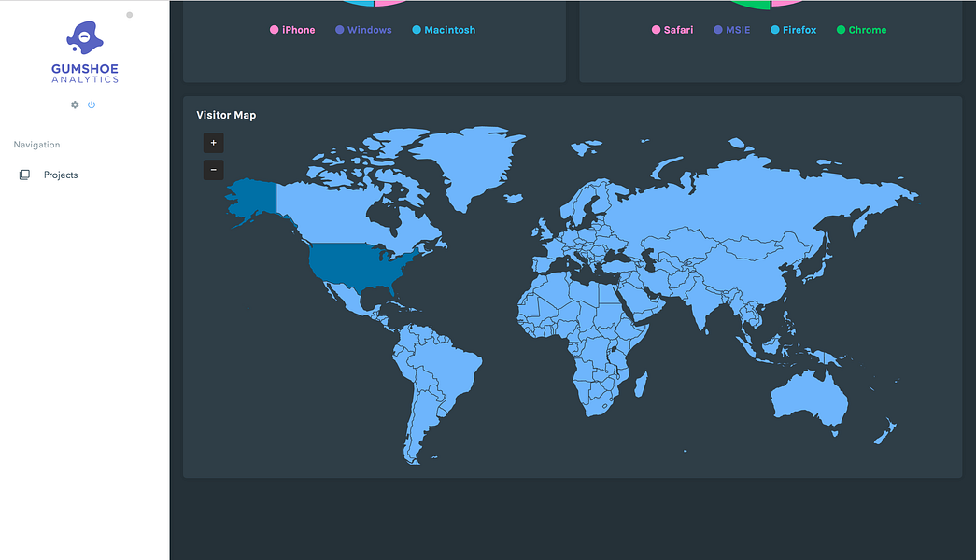Click the pink iPhone legend dot
Image resolution: width=976 pixels, height=560 pixels.
point(274,29)
